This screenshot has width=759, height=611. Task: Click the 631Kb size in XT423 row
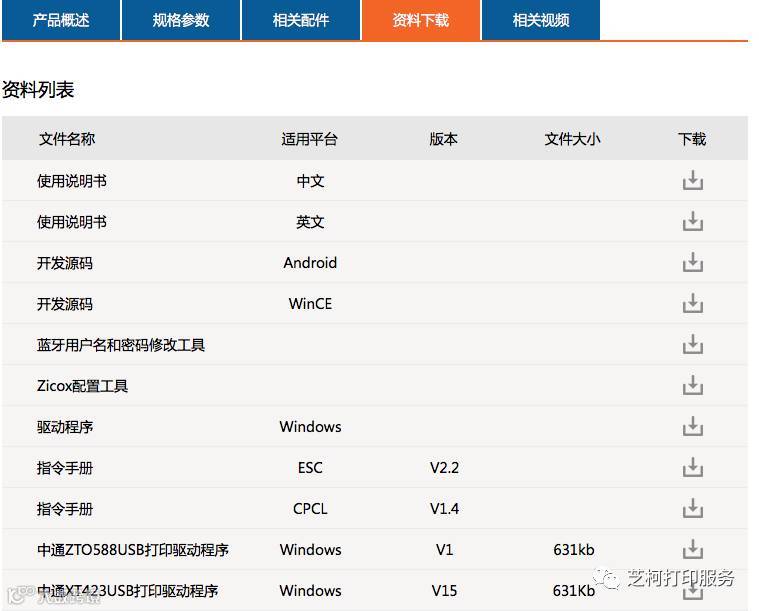coord(574,591)
